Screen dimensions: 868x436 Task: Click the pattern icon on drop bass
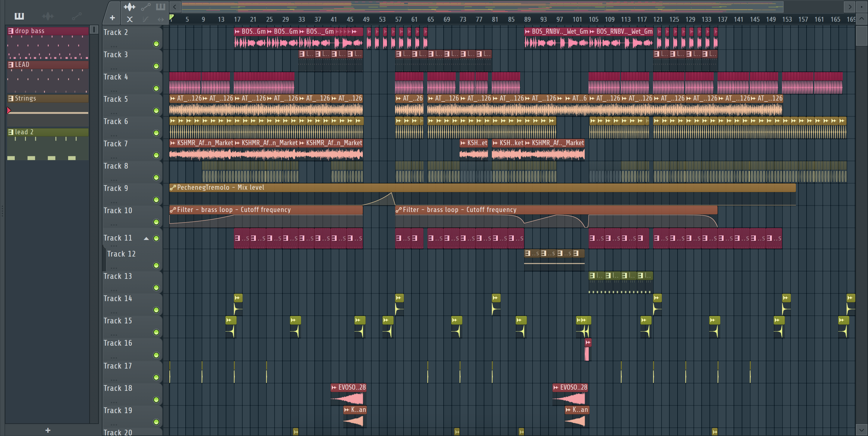(11, 31)
